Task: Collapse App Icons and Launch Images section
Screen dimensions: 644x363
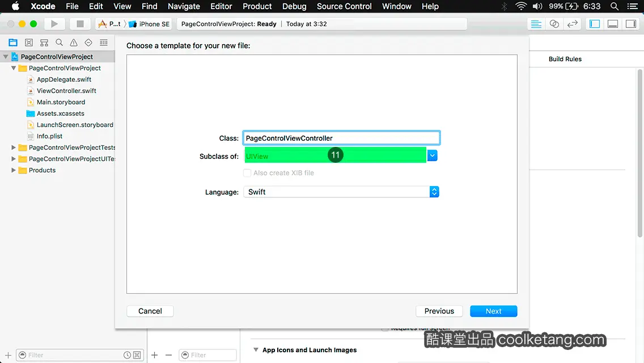Action: pos(256,350)
